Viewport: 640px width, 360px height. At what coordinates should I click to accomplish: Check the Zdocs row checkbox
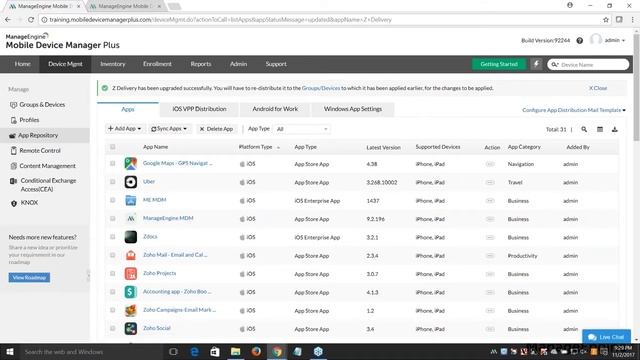tap(113, 237)
